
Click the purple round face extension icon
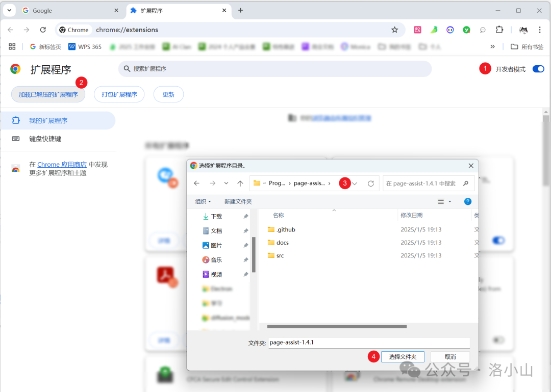450,30
